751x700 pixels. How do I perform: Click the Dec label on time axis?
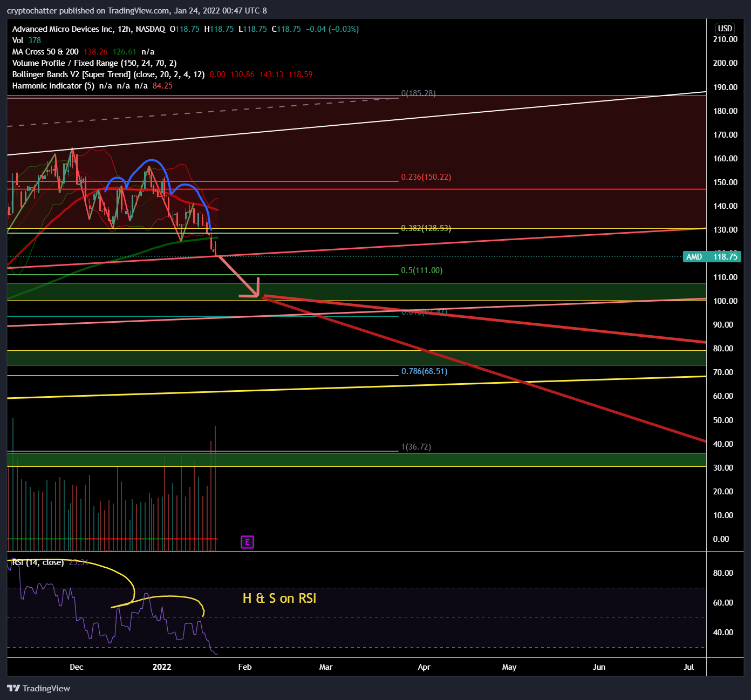[77, 667]
